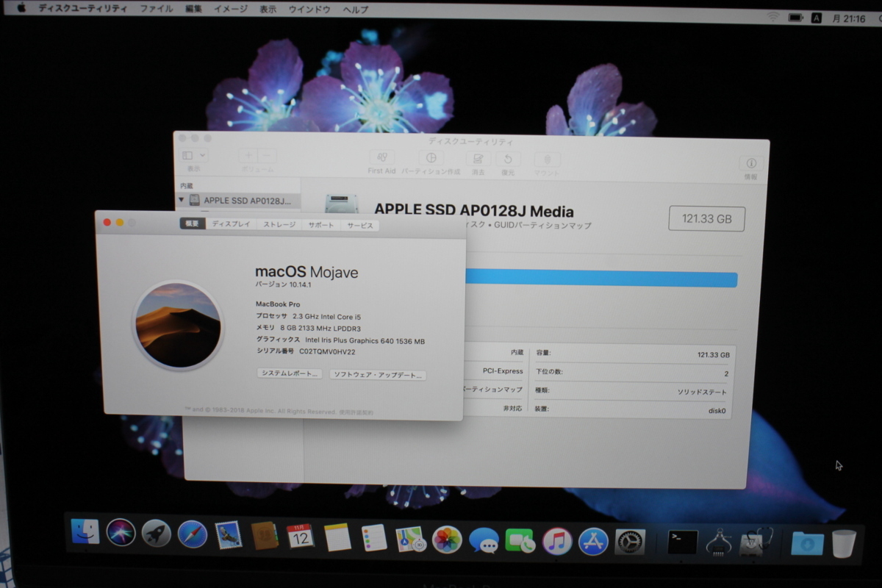Select APPLE SSD AP0128J in sidebar

coord(240,200)
